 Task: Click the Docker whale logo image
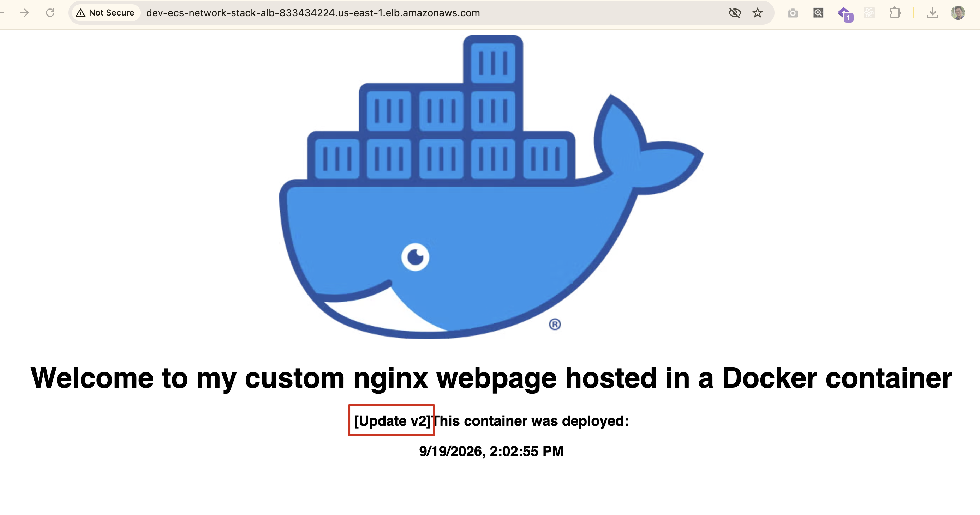tap(491, 187)
